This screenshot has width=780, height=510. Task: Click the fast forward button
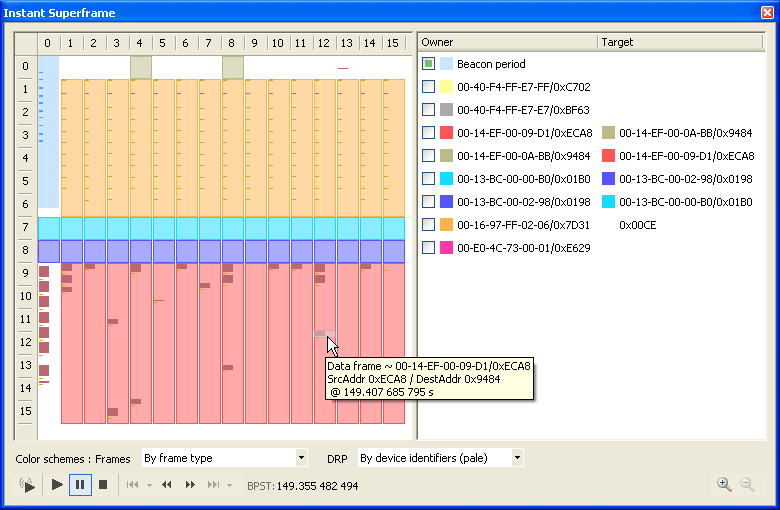(x=188, y=485)
